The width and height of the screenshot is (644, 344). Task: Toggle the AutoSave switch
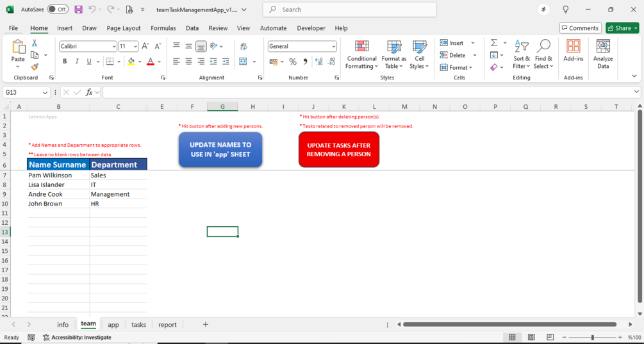58,10
